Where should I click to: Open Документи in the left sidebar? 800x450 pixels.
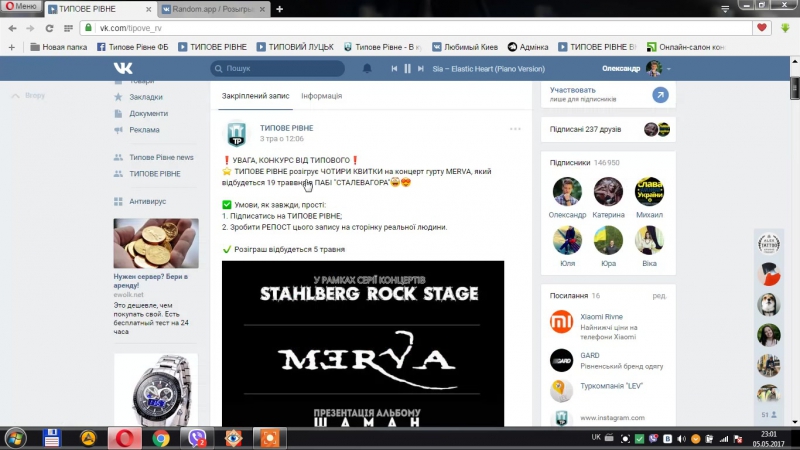point(148,113)
